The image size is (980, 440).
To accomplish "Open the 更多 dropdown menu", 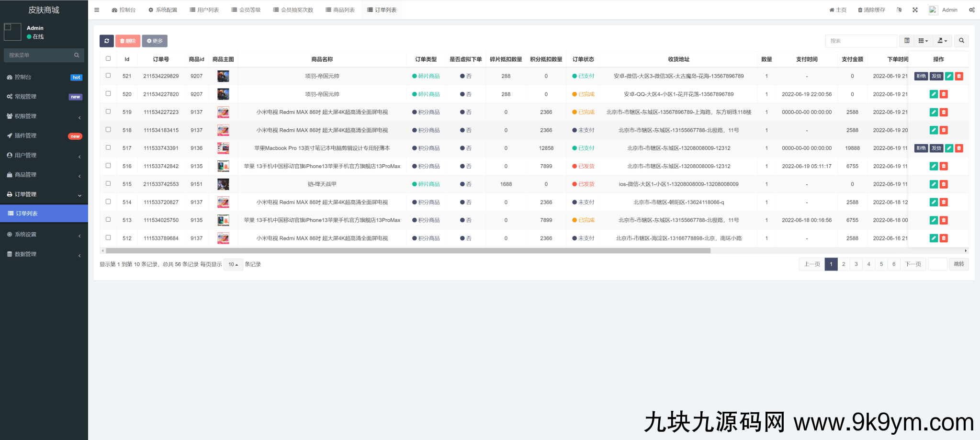I will click(155, 41).
